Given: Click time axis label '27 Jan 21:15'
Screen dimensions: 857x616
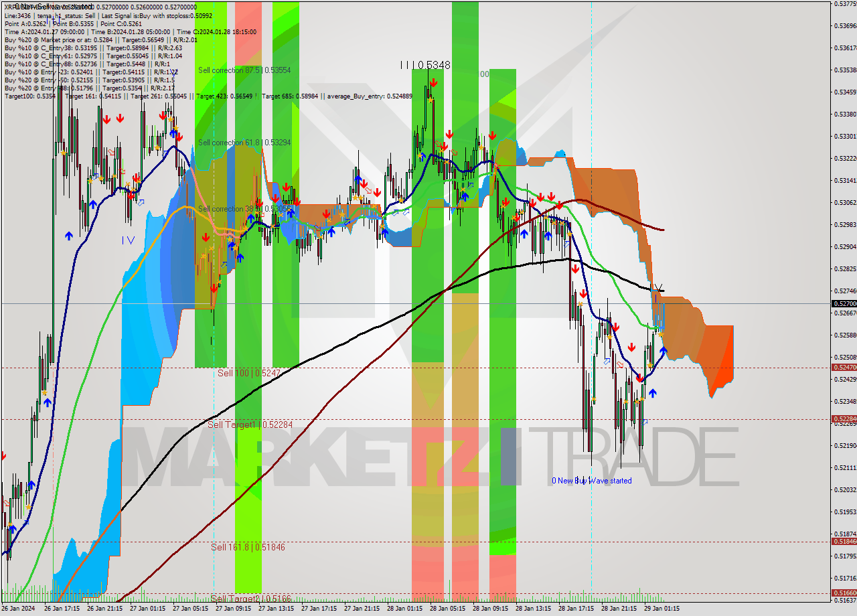Looking at the screenshot, I should [362, 609].
